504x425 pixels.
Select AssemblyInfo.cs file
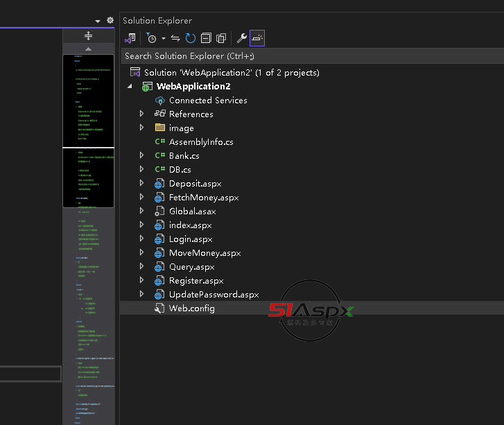(x=201, y=141)
